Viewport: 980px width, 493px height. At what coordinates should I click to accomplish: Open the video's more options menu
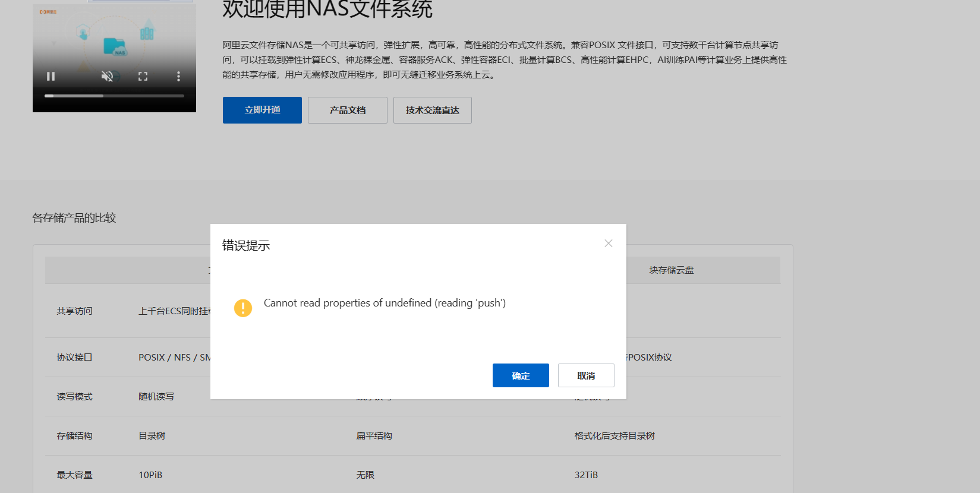[x=178, y=76]
